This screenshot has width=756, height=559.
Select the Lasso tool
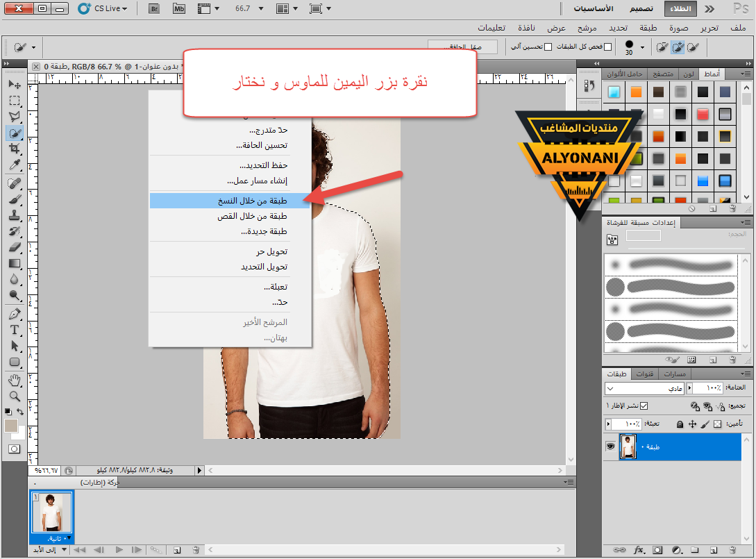(x=15, y=116)
